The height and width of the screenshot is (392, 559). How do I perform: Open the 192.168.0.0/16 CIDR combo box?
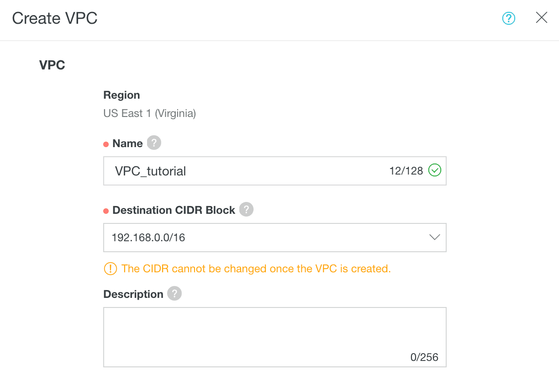pyautogui.click(x=265, y=238)
